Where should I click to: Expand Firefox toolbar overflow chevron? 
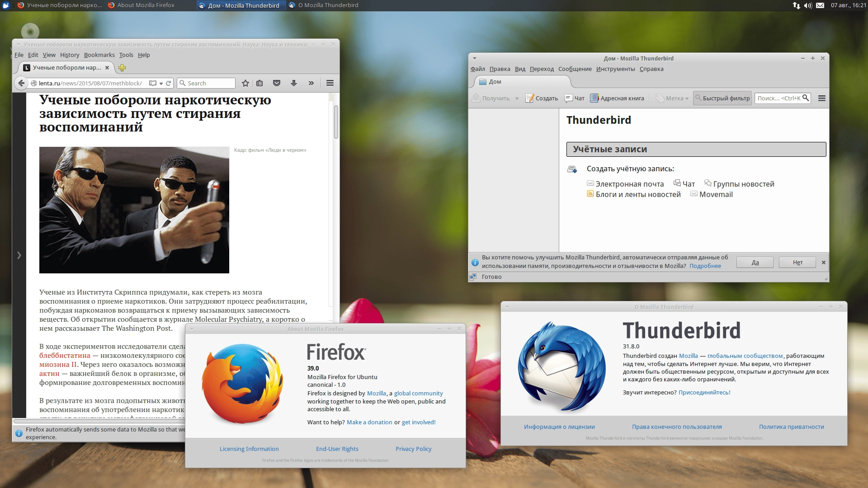(x=311, y=83)
